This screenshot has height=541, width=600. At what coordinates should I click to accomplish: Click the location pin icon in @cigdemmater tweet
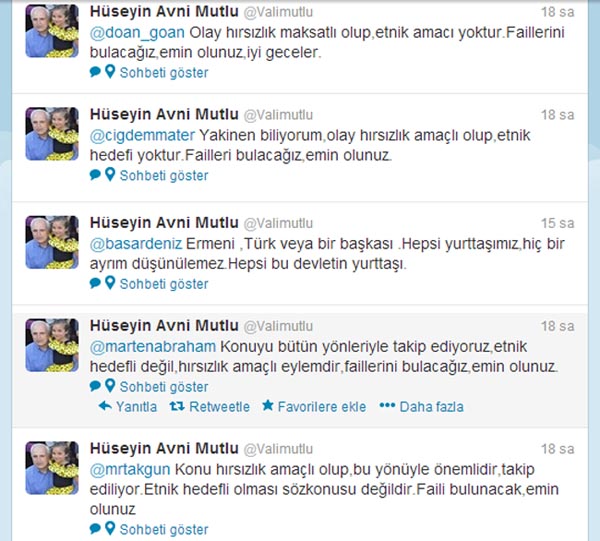110,174
